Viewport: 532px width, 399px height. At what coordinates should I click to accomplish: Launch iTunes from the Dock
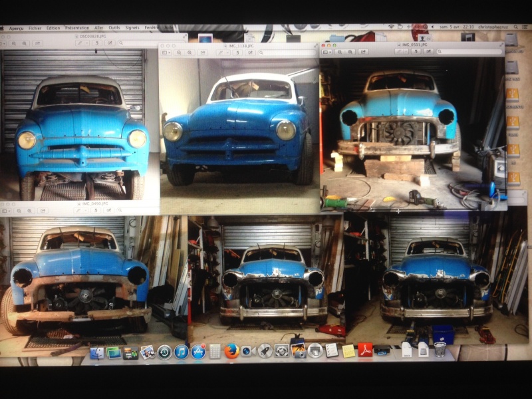[x=181, y=352]
